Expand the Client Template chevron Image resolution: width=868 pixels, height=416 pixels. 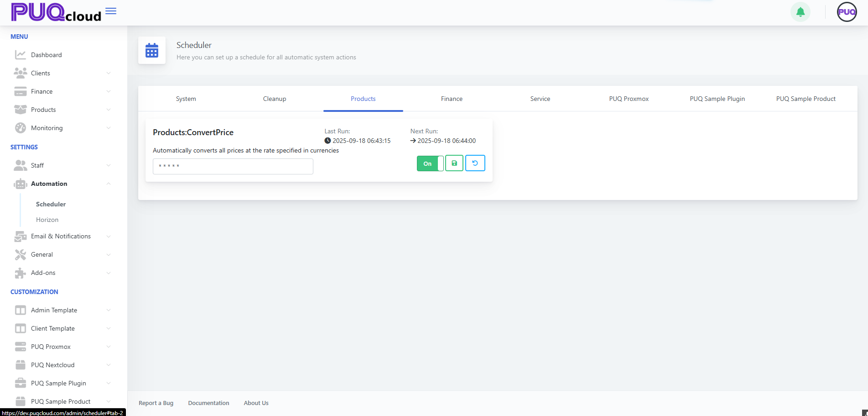pyautogui.click(x=109, y=328)
